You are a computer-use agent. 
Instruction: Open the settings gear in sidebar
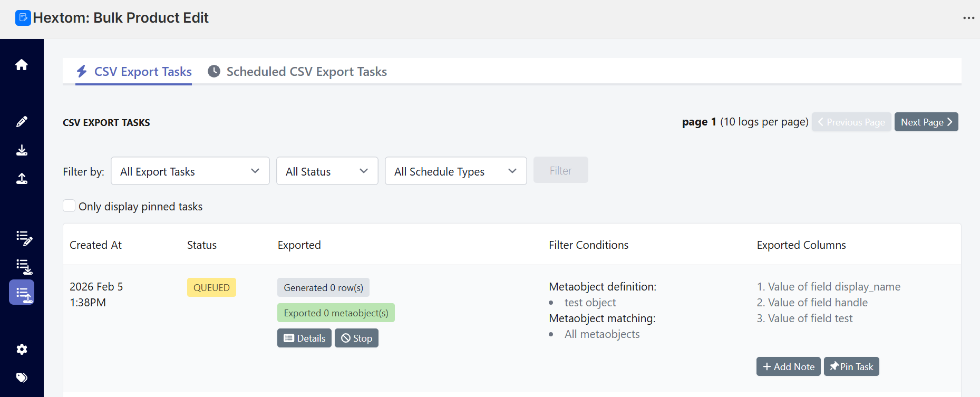22,349
